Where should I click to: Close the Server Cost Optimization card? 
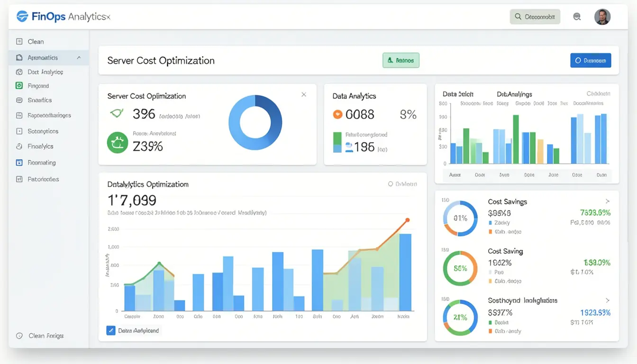click(x=304, y=95)
